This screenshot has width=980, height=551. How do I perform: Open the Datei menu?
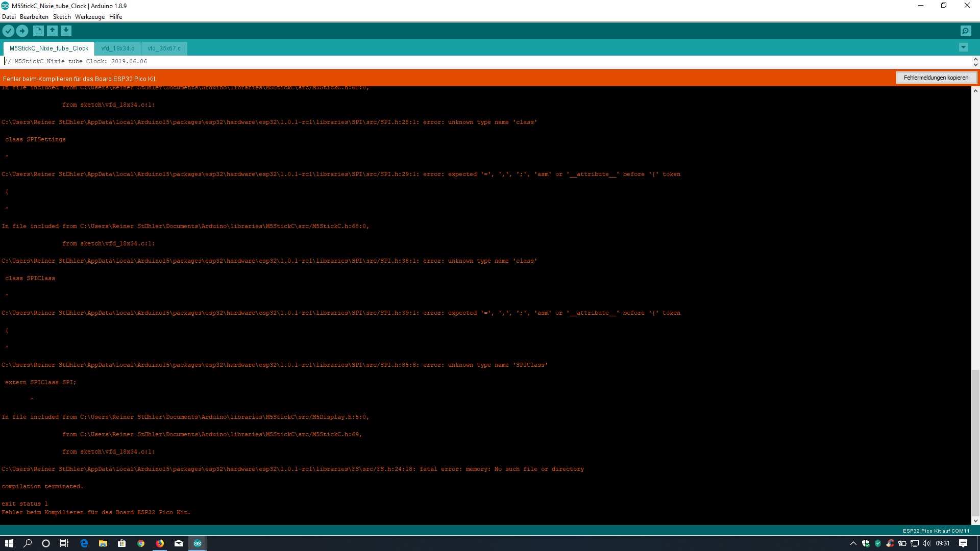point(9,17)
